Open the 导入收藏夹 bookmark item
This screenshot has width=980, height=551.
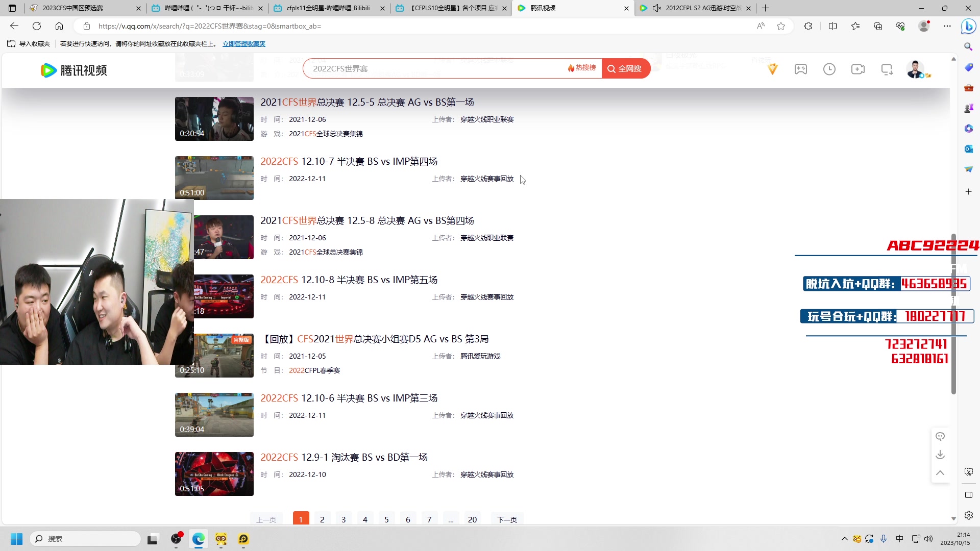coord(29,44)
